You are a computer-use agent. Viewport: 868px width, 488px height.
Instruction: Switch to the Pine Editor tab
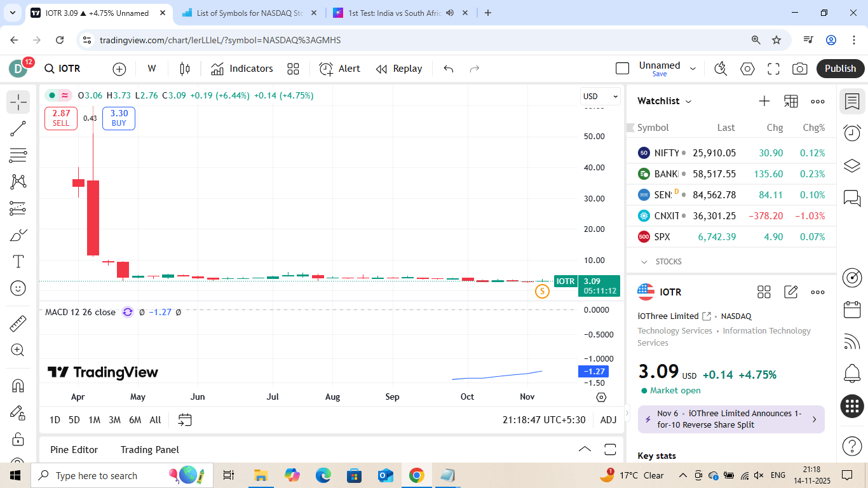(74, 450)
